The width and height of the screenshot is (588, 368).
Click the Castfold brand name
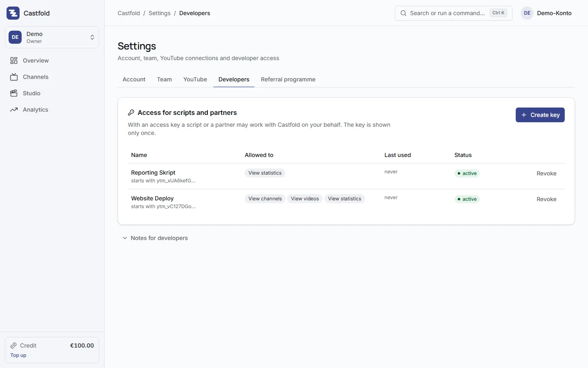pyautogui.click(x=37, y=13)
